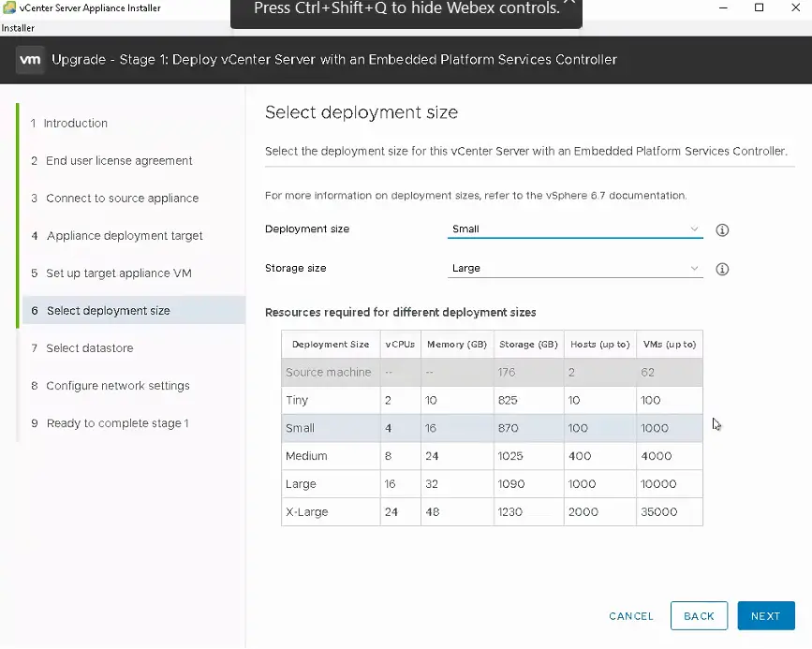
Task: Click the BACK button
Action: coord(699,616)
